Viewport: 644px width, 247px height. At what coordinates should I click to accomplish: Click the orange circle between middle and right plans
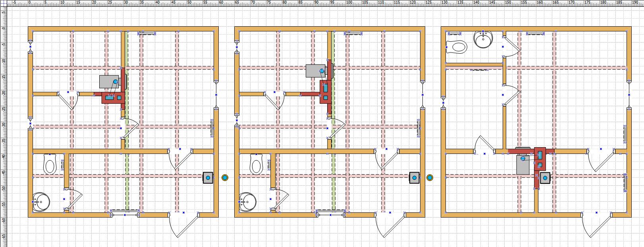click(x=430, y=177)
